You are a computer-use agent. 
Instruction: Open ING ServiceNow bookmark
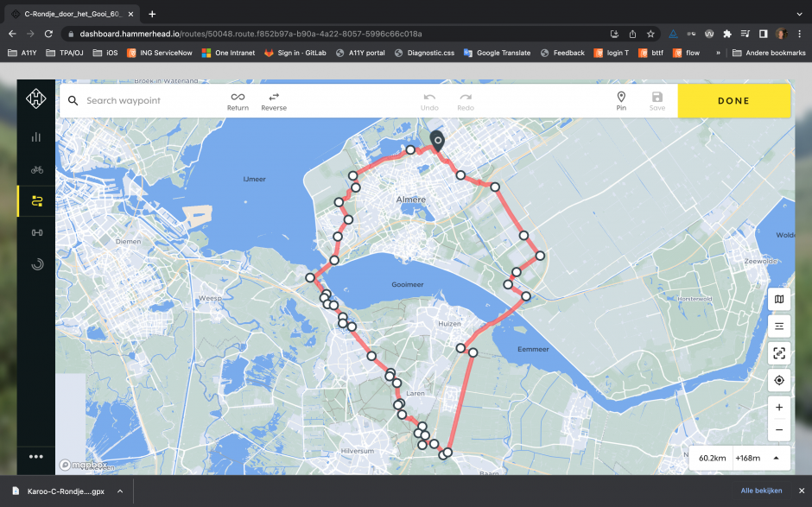(x=160, y=53)
